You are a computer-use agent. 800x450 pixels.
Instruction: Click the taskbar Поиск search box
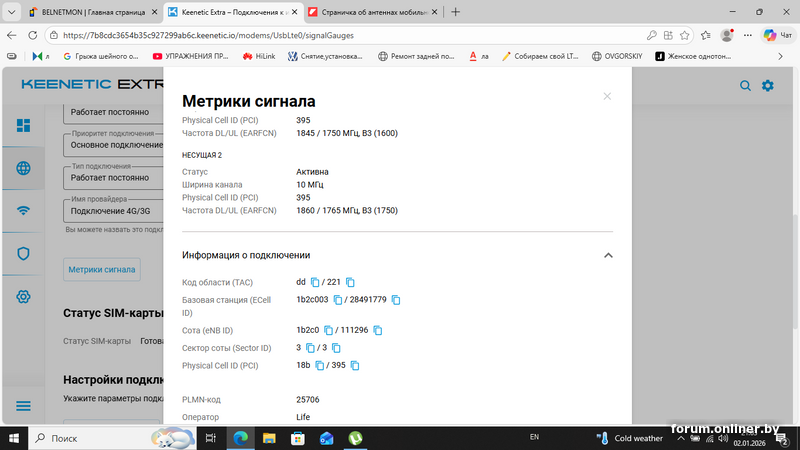pos(112,438)
